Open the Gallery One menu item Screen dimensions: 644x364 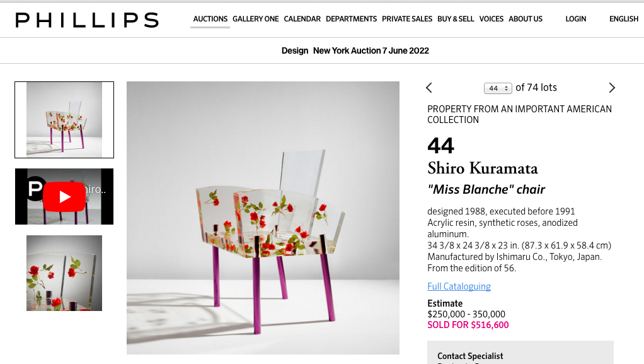click(255, 19)
